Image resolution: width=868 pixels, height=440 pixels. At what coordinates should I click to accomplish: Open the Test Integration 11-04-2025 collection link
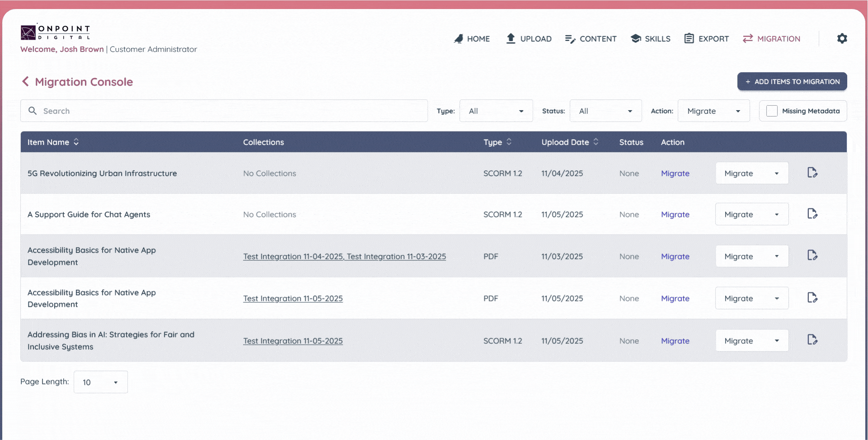tap(293, 257)
